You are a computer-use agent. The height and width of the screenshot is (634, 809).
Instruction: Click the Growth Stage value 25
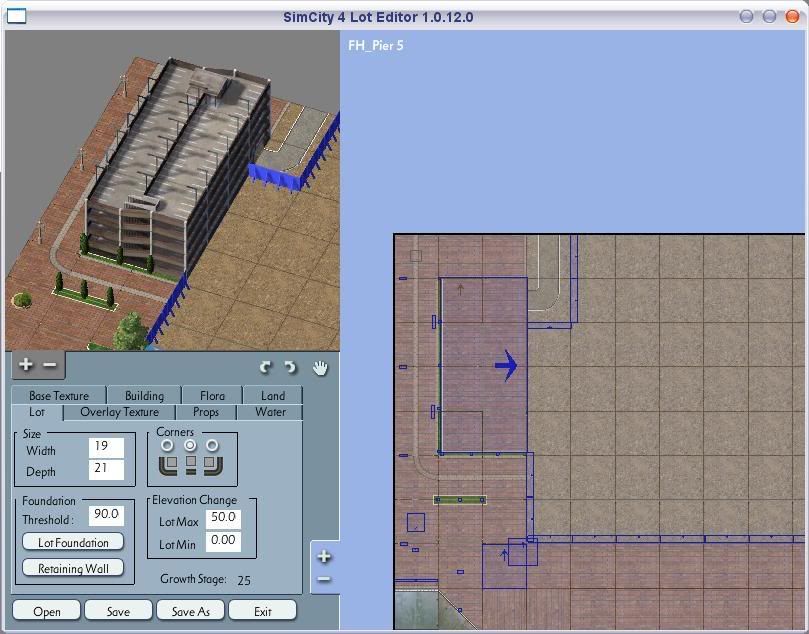point(244,580)
